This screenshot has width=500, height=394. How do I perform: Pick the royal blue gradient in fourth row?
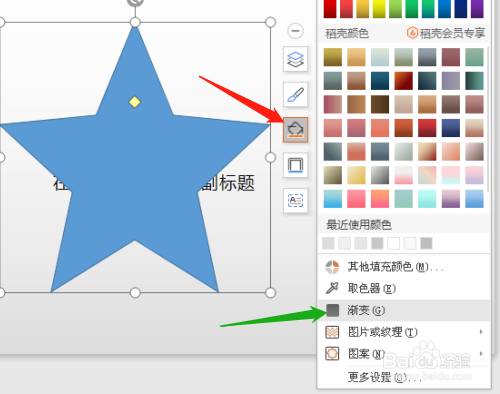(x=451, y=128)
